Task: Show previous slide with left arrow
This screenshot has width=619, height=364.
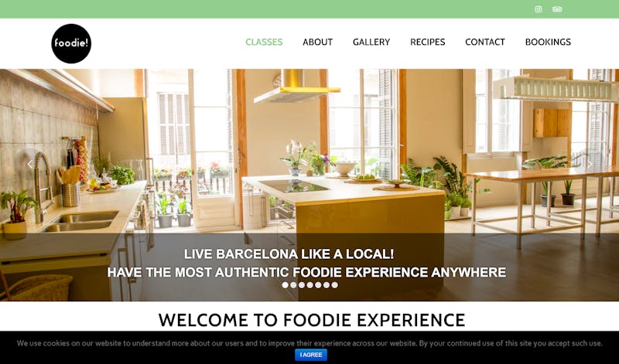Action: 29,165
